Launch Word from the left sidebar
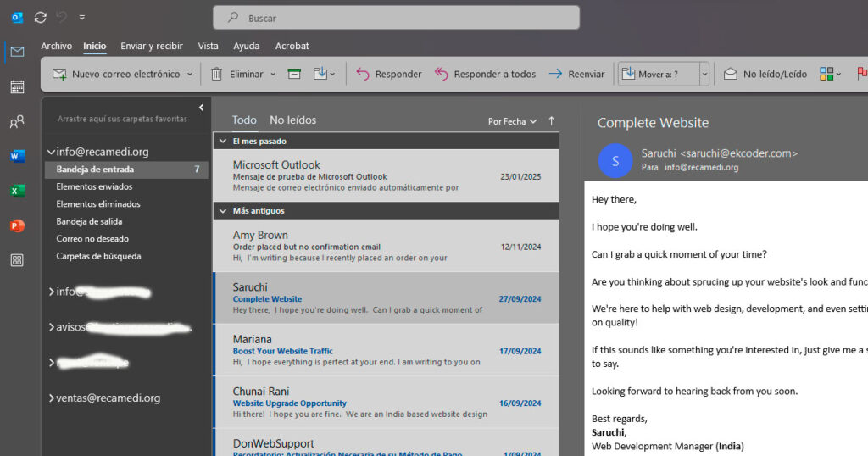Image resolution: width=868 pixels, height=456 pixels. click(x=17, y=156)
